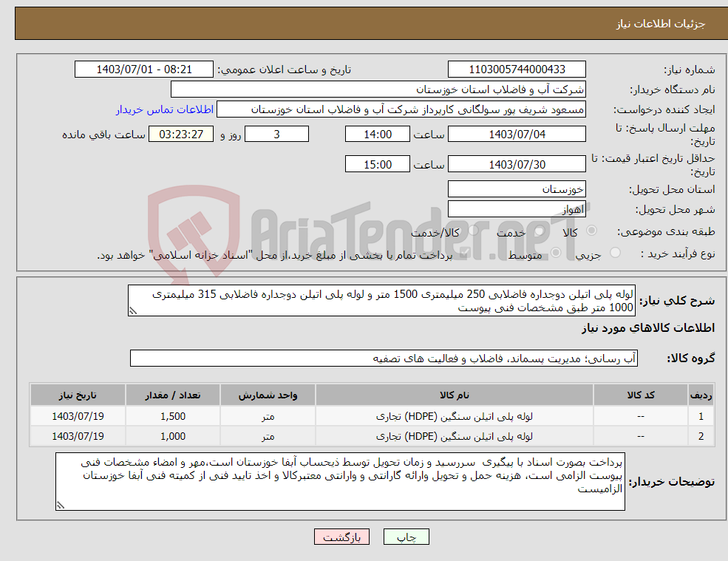Click the remaining days field showing 3
This screenshot has height=561, width=728.
(x=276, y=135)
